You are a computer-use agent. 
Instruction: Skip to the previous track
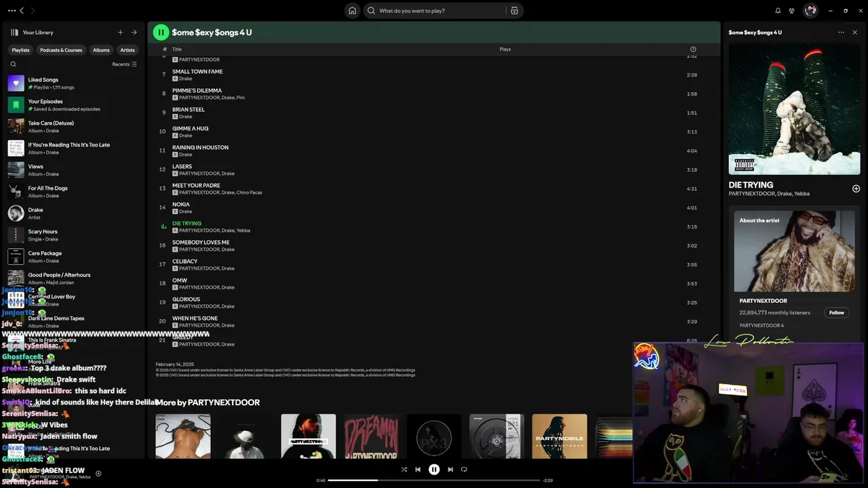(418, 469)
